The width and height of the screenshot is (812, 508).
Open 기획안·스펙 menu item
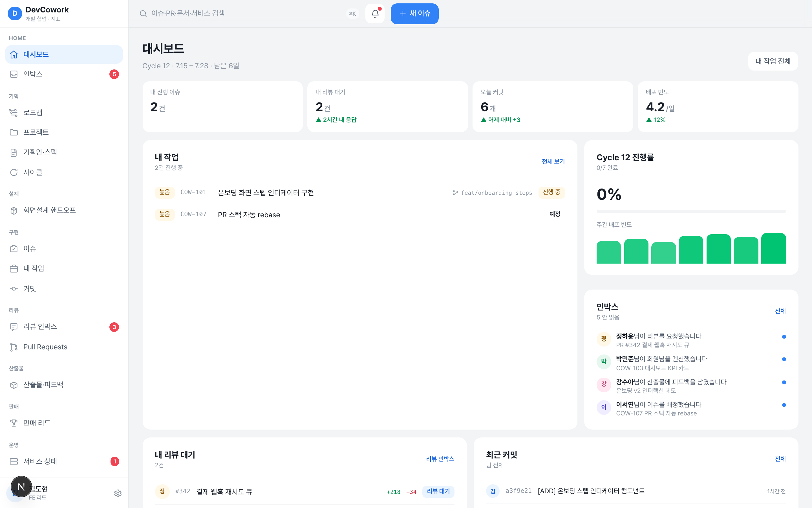coord(64,152)
